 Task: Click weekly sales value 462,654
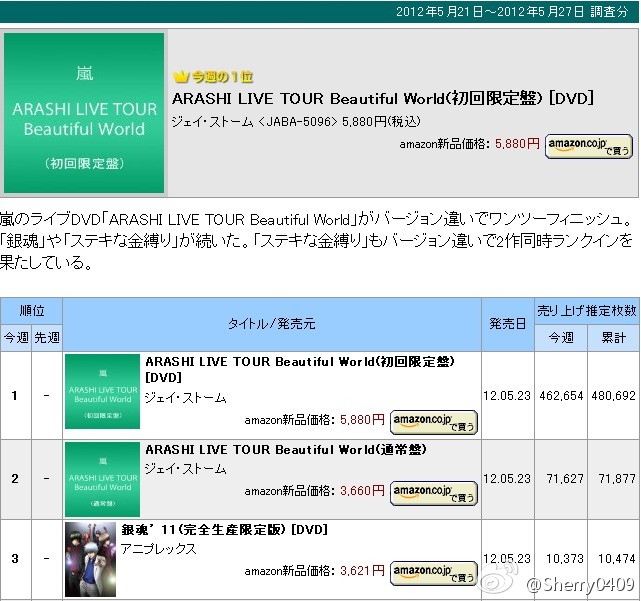(x=561, y=396)
